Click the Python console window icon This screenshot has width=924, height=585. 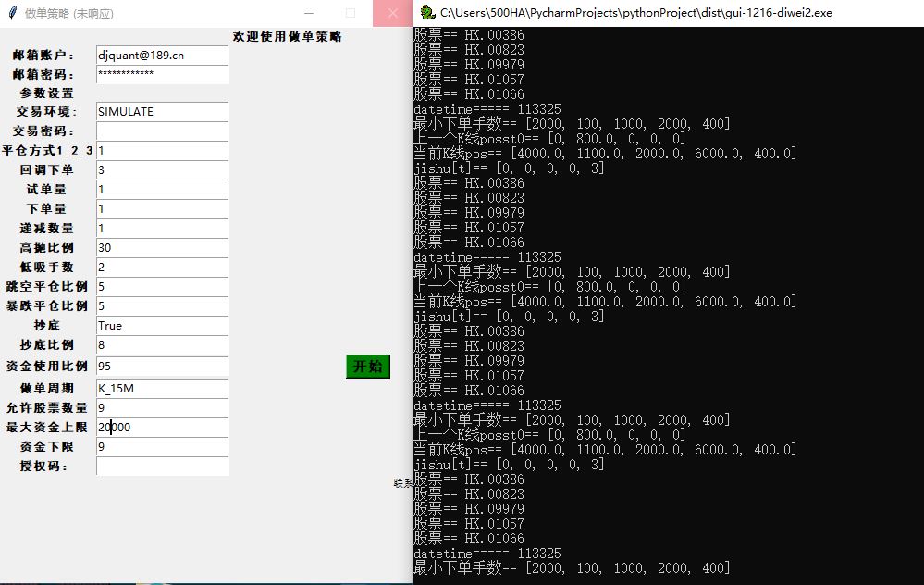(426, 13)
